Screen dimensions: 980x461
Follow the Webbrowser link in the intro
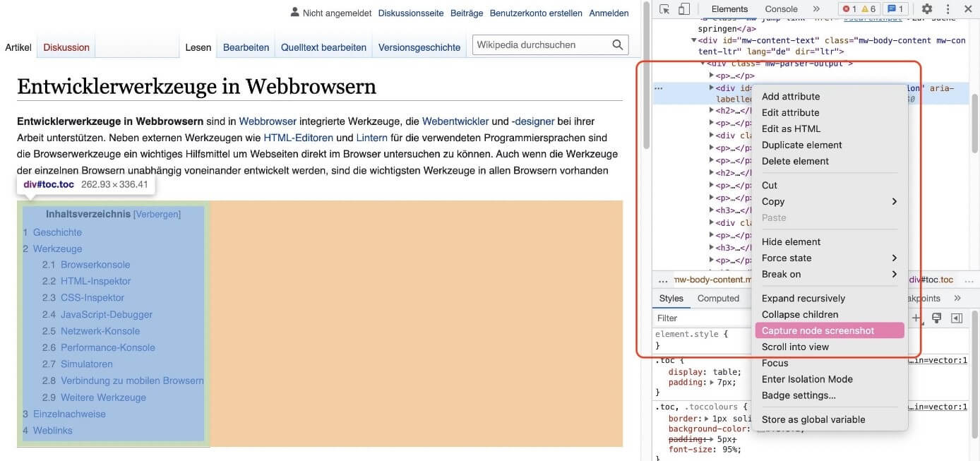pos(268,121)
